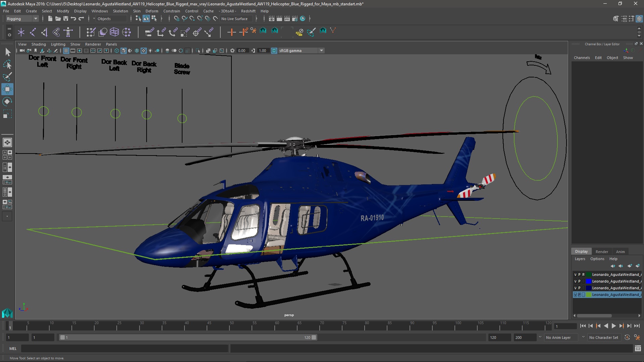The image size is (644, 362).
Task: Expand quick layout buttons arrow
Action: pyautogui.click(x=7, y=217)
